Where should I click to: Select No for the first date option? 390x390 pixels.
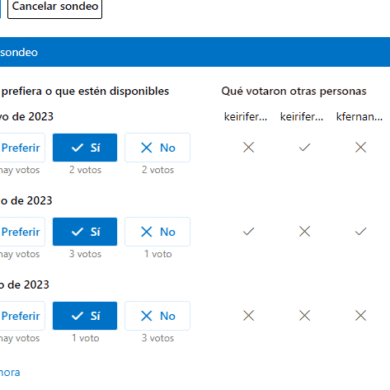coord(158,148)
